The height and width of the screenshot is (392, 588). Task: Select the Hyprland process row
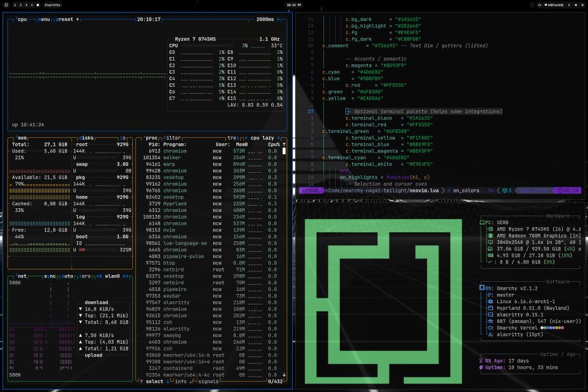point(210,204)
